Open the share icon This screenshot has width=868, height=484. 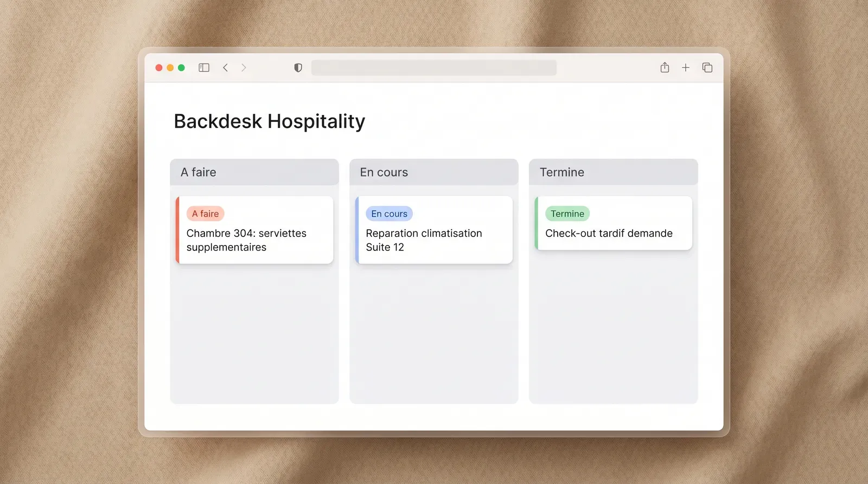coord(665,67)
